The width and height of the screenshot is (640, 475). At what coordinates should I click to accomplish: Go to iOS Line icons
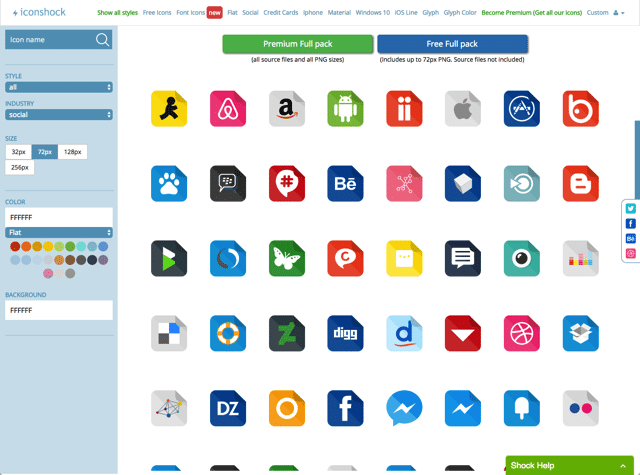(406, 13)
